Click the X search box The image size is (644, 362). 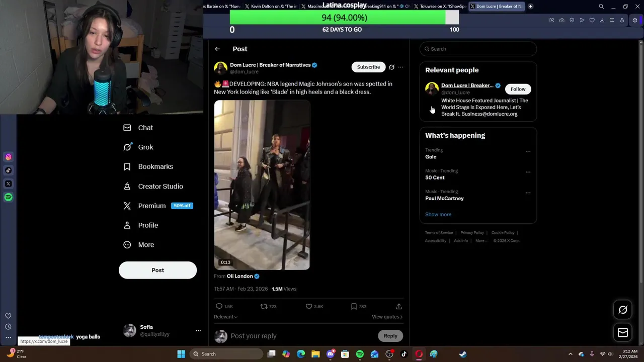point(478,49)
